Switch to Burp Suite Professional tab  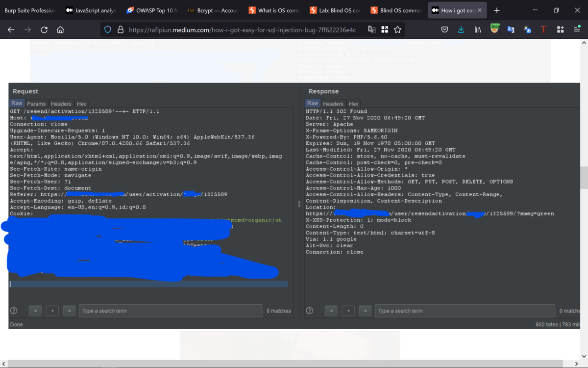30,10
